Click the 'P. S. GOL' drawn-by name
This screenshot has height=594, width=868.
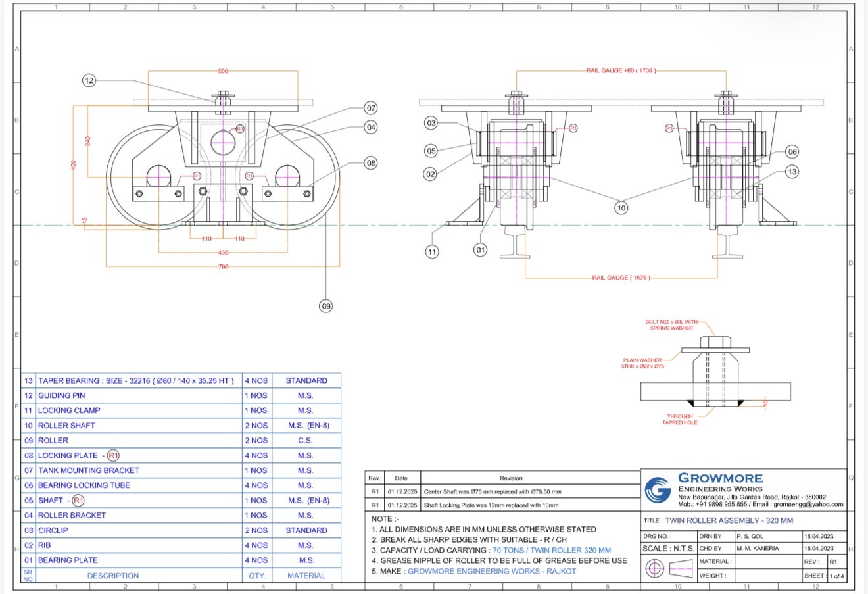pyautogui.click(x=750, y=537)
